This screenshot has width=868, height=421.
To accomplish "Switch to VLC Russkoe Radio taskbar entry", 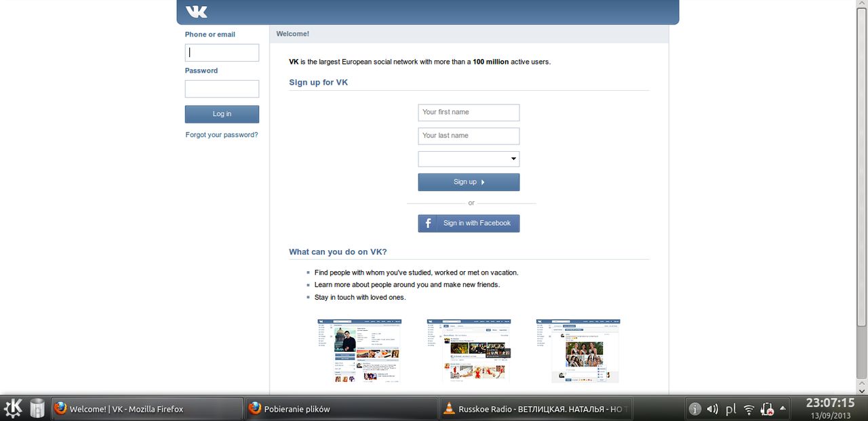I will (x=536, y=409).
